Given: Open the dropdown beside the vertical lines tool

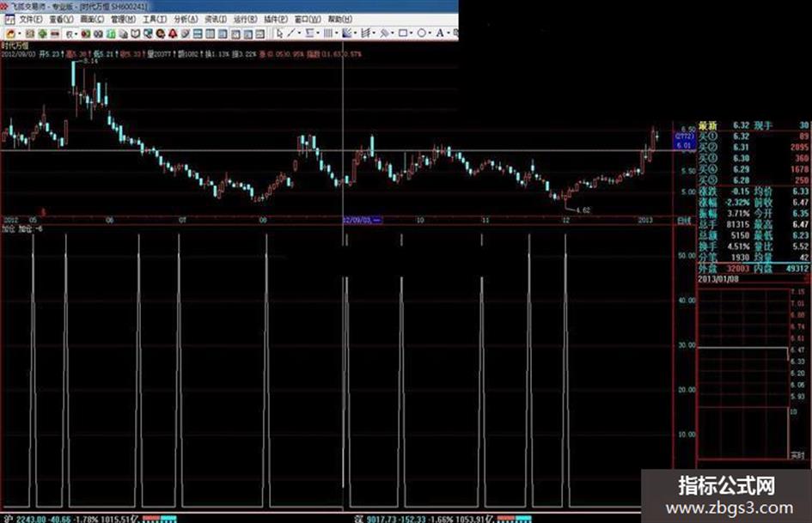Looking at the screenshot, I should click(337, 33).
